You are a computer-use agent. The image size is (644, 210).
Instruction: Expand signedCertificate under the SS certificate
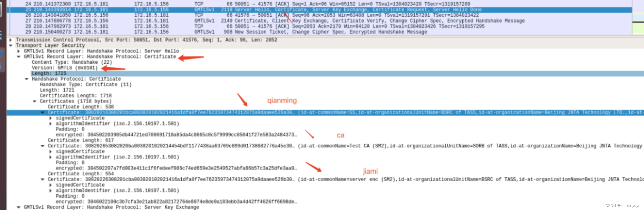(x=51, y=118)
